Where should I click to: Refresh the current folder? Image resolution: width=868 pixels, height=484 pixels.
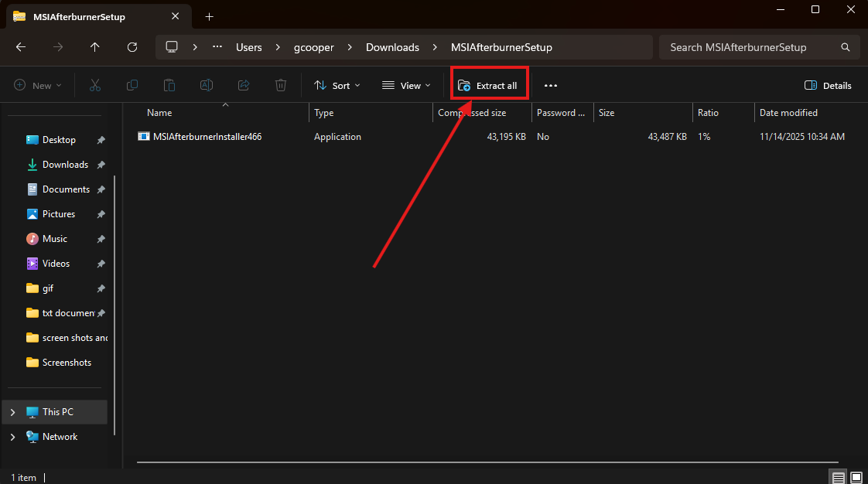(x=132, y=47)
